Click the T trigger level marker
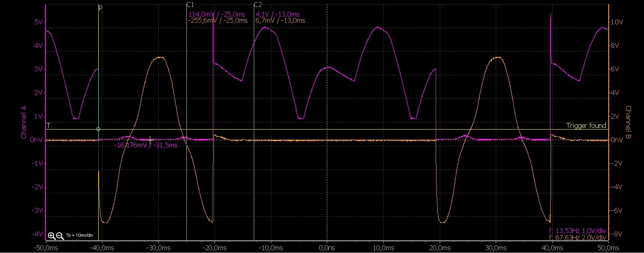 [x=48, y=125]
